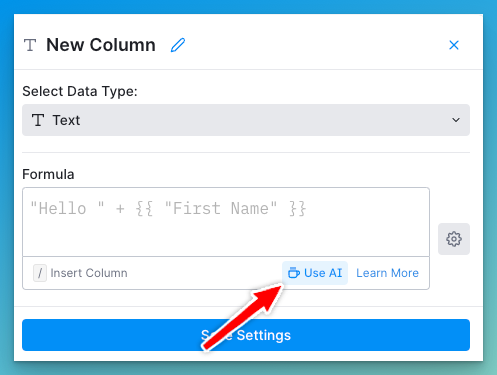
Task: Click the Hello First Name placeholder text
Action: (168, 209)
